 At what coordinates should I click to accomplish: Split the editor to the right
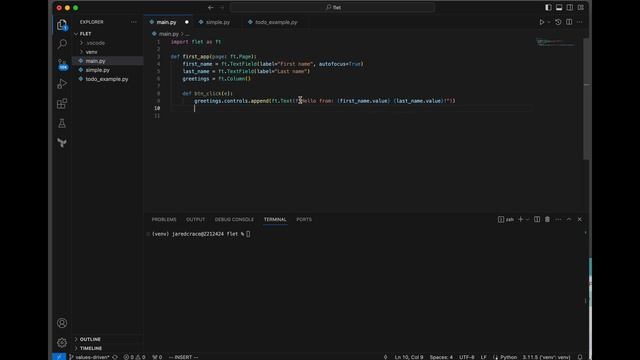[569, 22]
